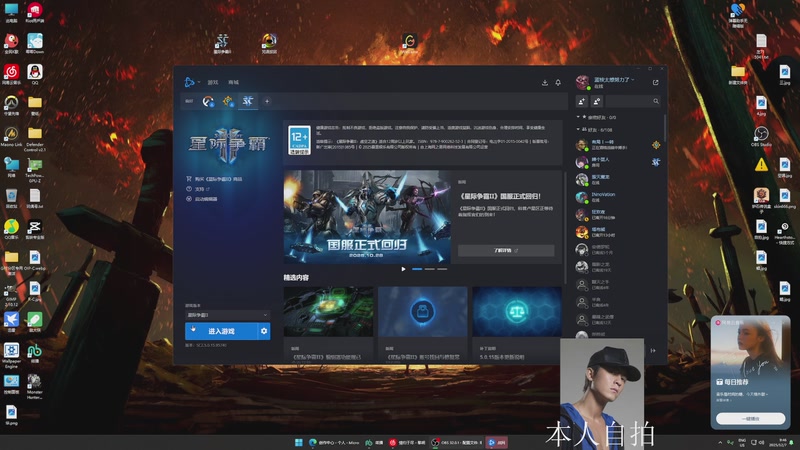Switch to OBS window on taskbar
The height and width of the screenshot is (450, 800).
click(457, 442)
